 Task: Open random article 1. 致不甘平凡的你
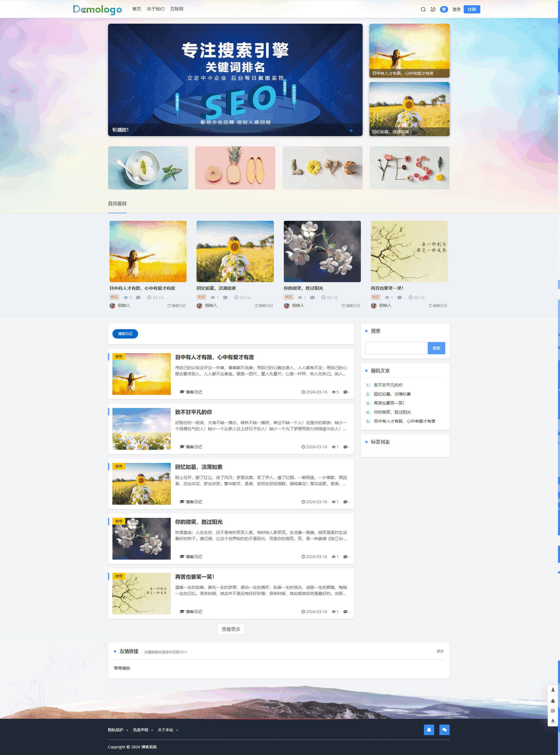coord(388,385)
